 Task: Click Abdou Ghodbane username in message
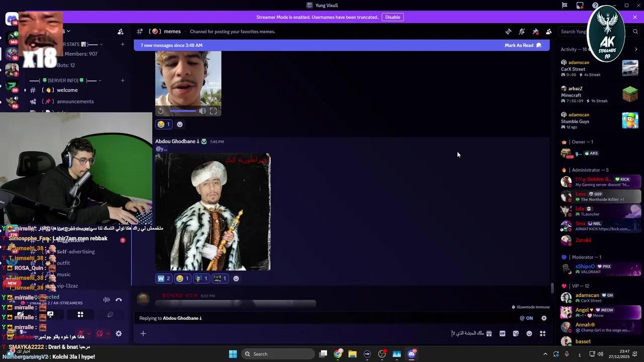[178, 141]
